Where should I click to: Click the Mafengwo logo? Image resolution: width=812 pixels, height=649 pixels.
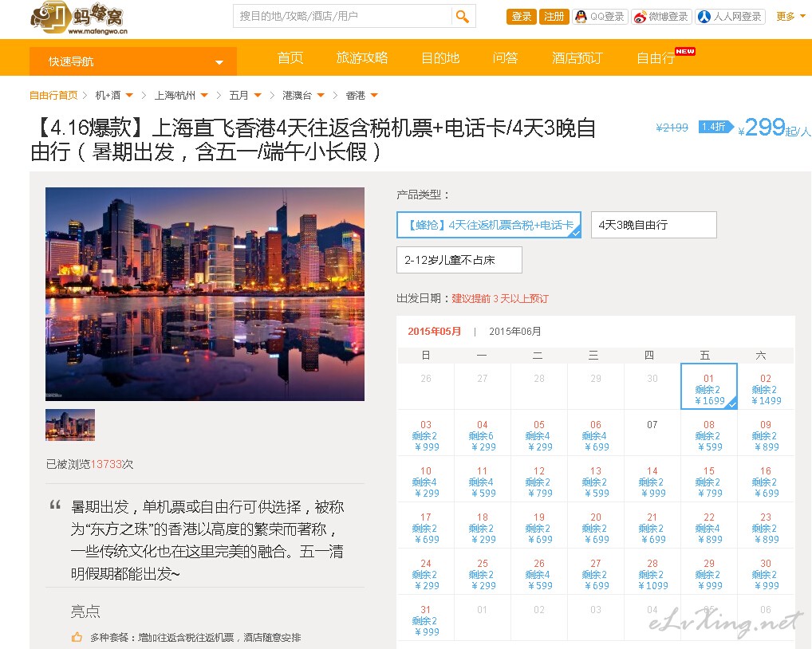(x=79, y=18)
